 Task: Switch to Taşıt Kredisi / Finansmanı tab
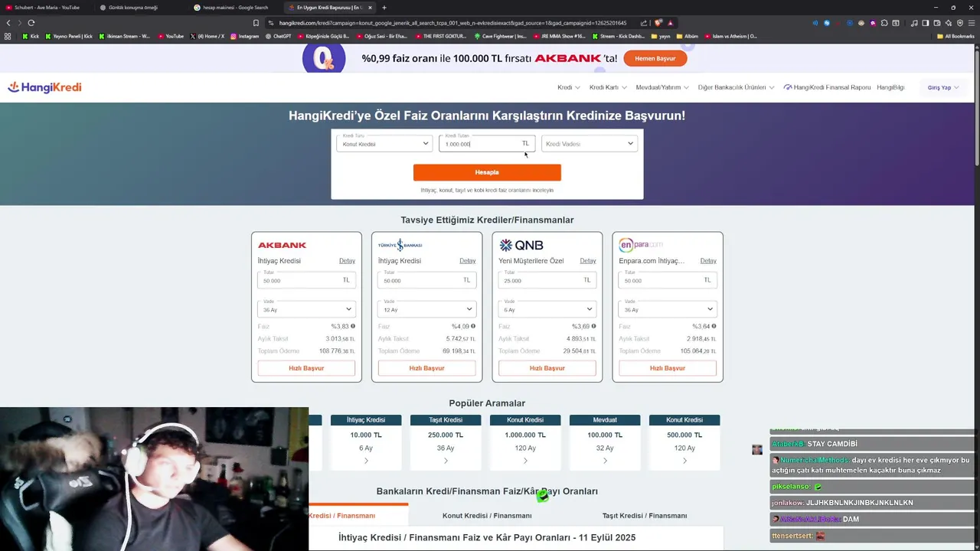[645, 516]
